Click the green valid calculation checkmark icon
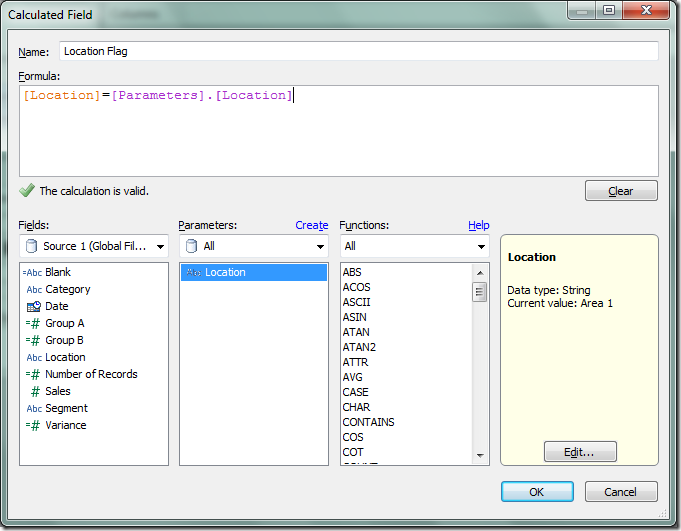This screenshot has width=681, height=531. click(27, 190)
